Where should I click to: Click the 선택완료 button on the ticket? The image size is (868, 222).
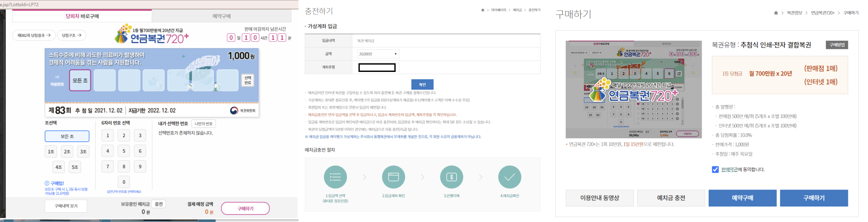click(x=248, y=80)
